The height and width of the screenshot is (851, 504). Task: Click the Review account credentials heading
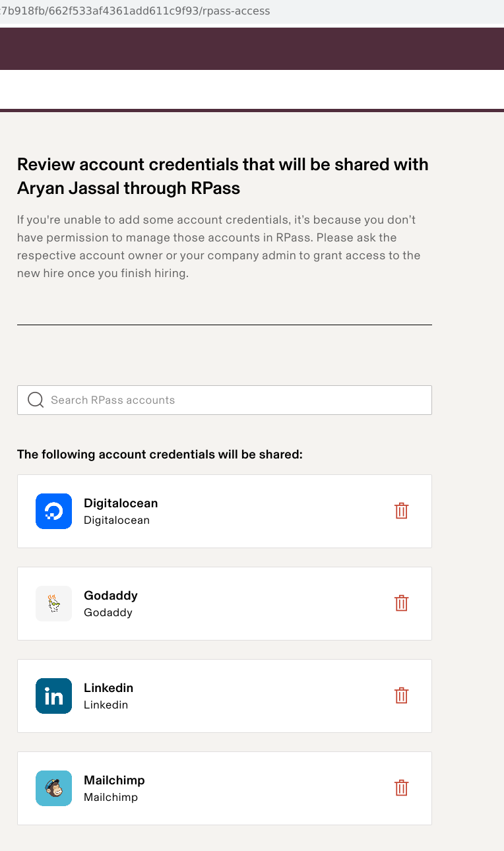click(x=223, y=176)
